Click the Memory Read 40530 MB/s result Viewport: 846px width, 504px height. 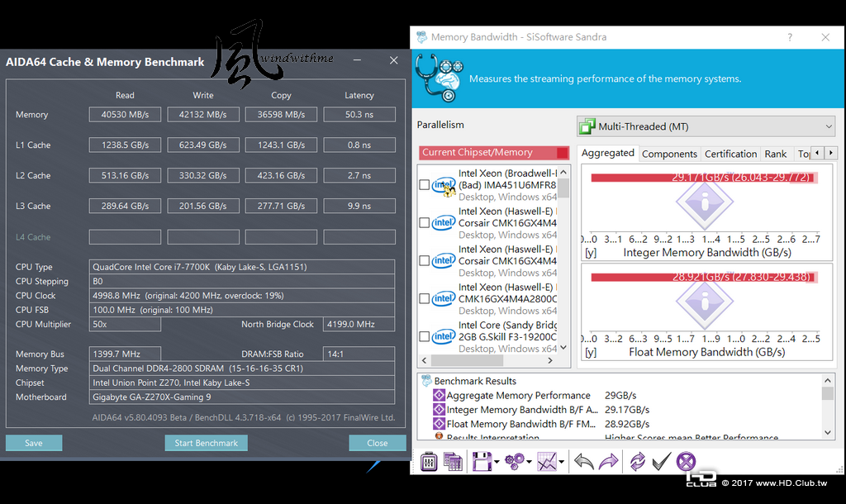pyautogui.click(x=126, y=115)
